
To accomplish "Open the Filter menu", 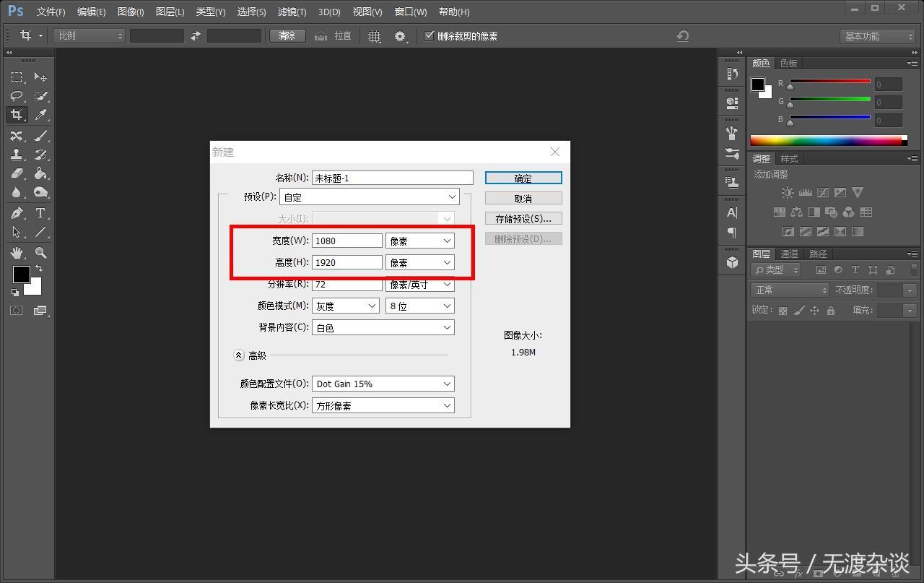I will pos(292,12).
